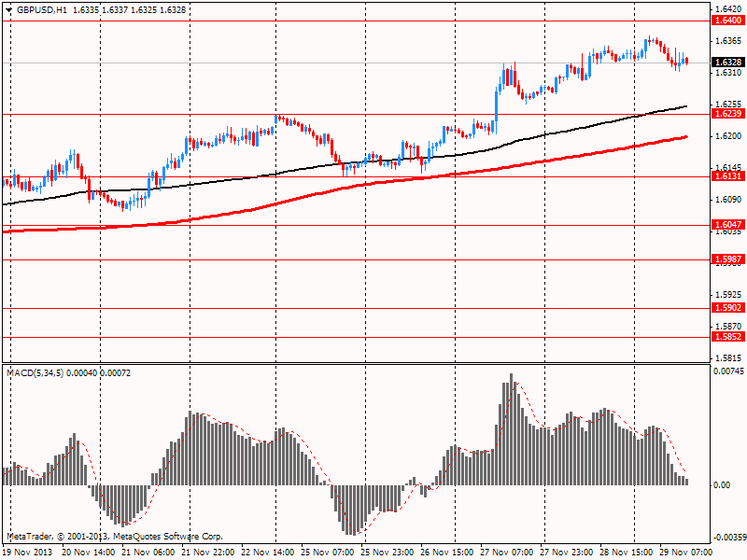Click the MetaTrader copyright text
Image resolution: width=747 pixels, height=560 pixels.
pos(115,536)
